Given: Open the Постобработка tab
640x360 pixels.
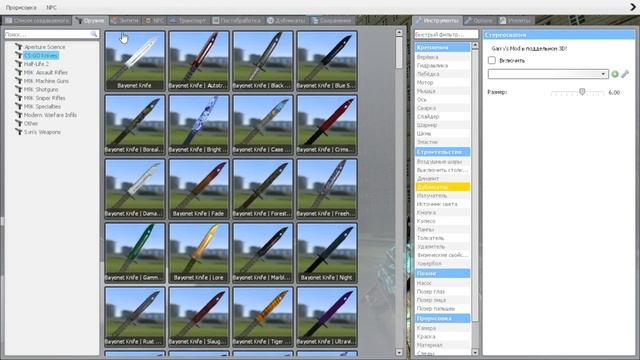Looking at the screenshot, I should tap(237, 20).
